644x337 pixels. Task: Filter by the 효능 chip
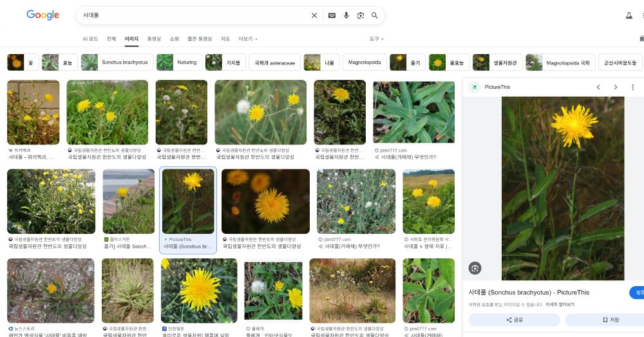click(59, 63)
